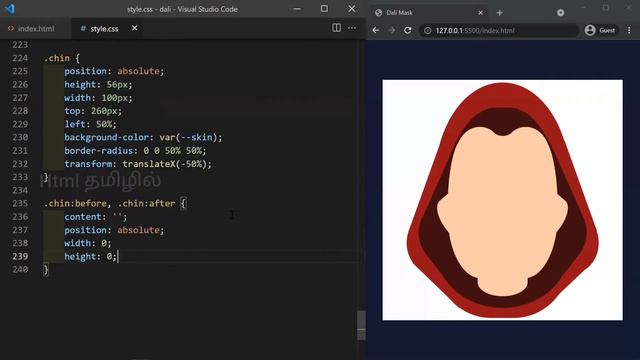Close the Visual Studio Code window
Screen dimensions: 640x360
pyautogui.click(x=352, y=9)
